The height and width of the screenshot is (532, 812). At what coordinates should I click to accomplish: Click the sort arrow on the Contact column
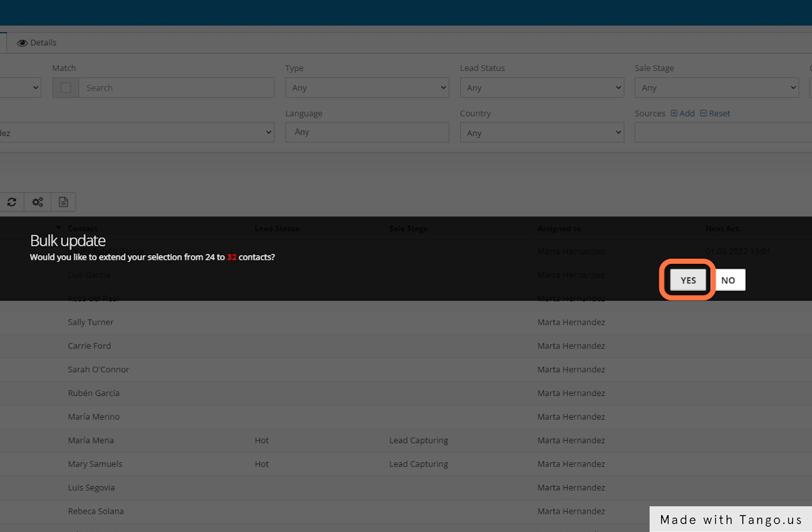pos(58,228)
